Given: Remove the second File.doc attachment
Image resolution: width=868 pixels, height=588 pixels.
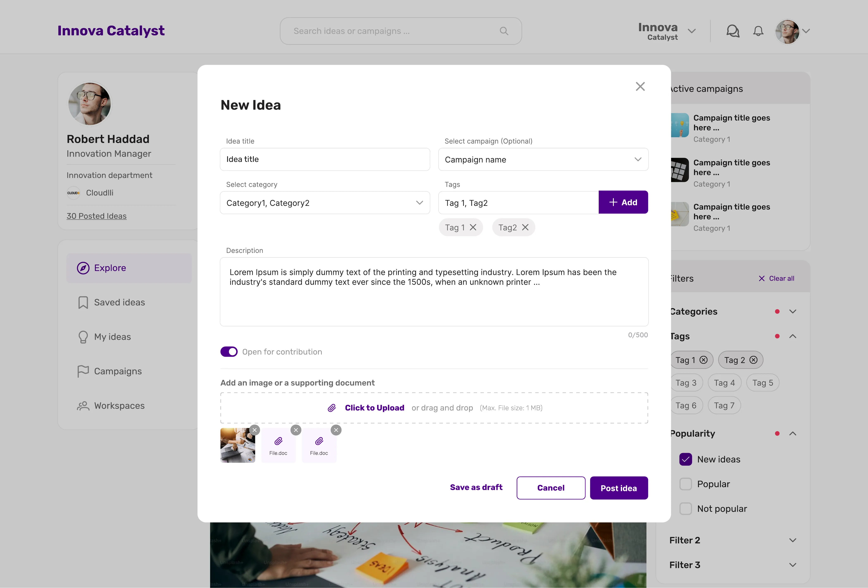Looking at the screenshot, I should [x=336, y=430].
